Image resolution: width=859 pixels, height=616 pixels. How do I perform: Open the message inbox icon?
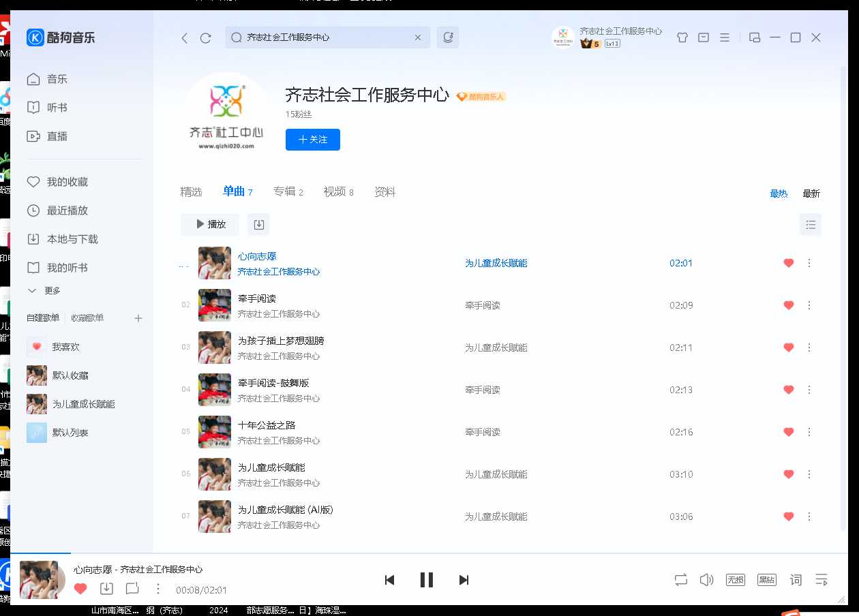click(704, 37)
